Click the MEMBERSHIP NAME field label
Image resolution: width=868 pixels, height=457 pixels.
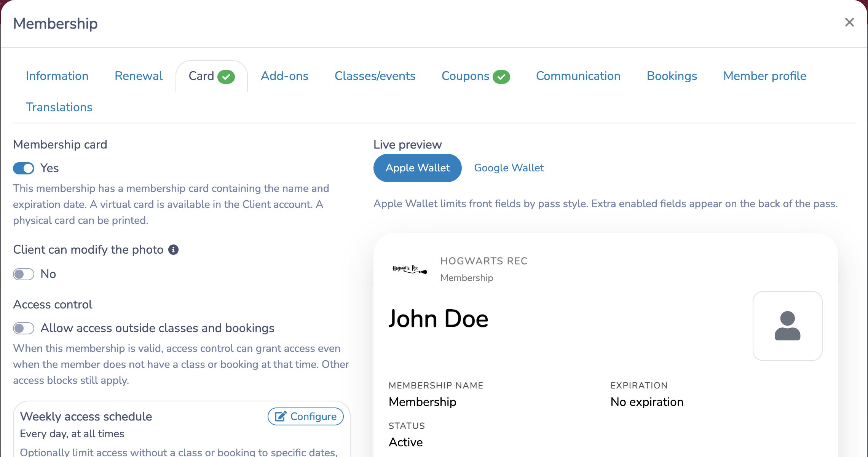436,385
